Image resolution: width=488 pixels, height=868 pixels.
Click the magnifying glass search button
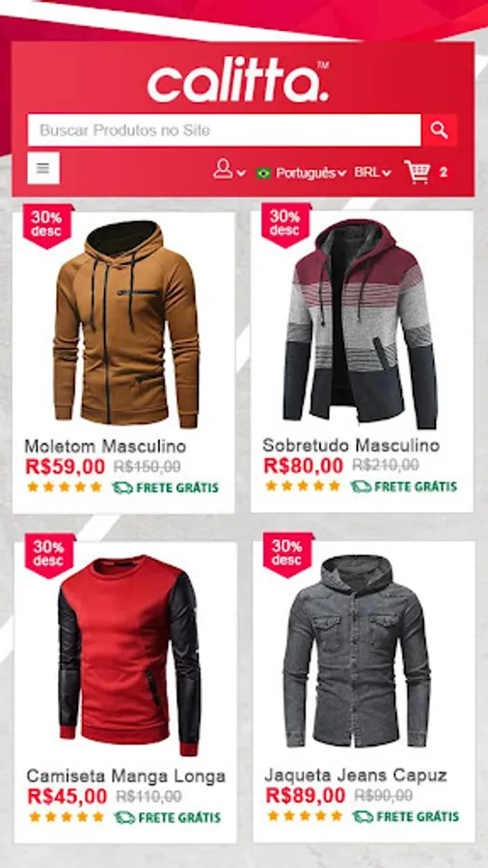click(440, 130)
